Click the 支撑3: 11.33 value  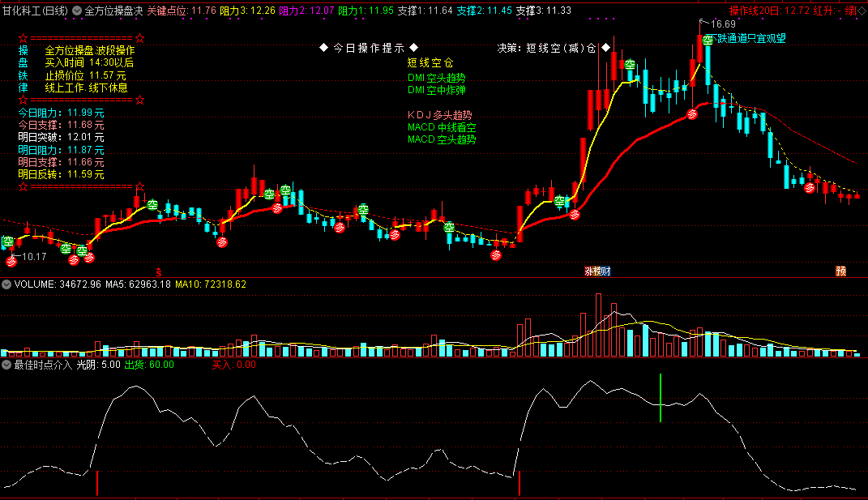click(x=544, y=11)
